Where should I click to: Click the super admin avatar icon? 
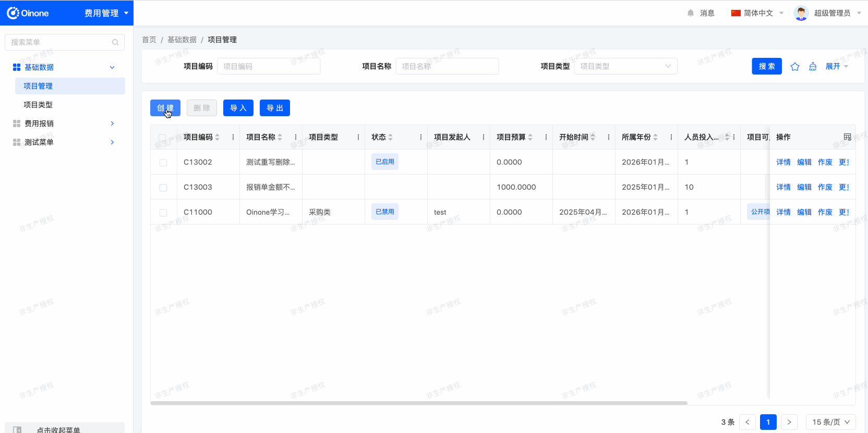(801, 13)
